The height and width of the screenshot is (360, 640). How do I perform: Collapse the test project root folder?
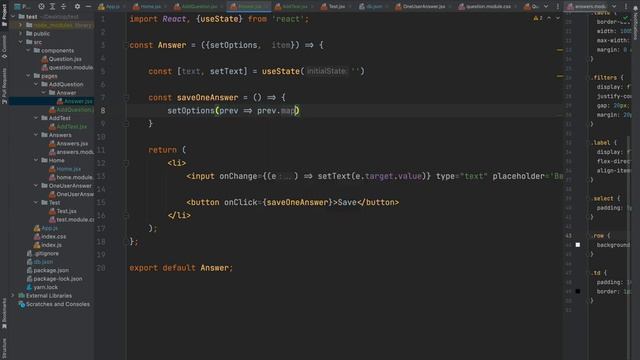[13, 17]
